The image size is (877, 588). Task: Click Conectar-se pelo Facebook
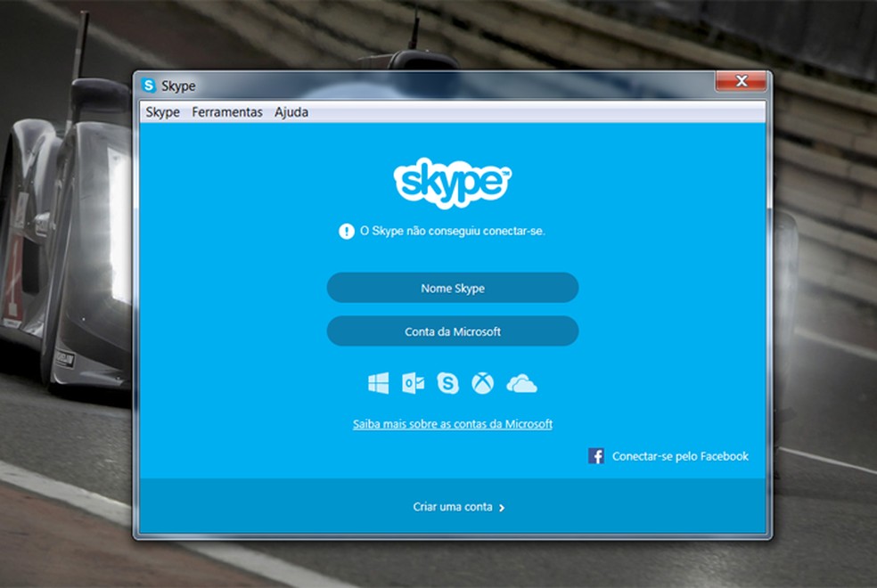click(680, 456)
